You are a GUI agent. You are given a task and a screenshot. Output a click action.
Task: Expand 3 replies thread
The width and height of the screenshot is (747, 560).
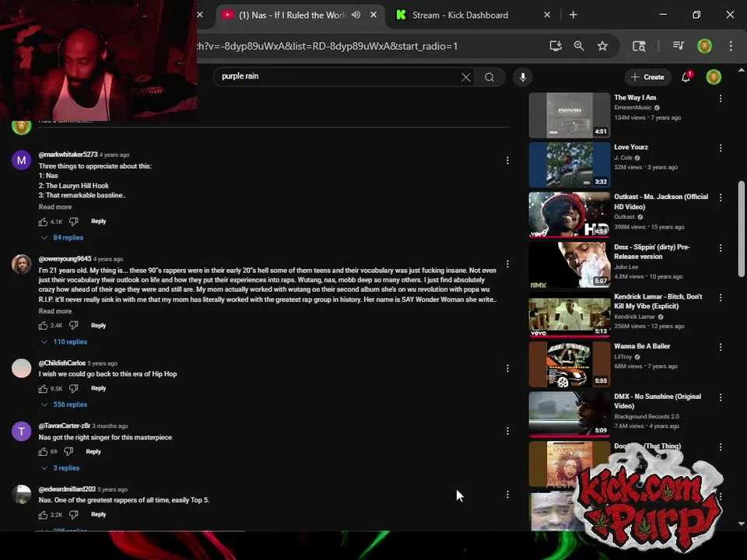coord(60,468)
